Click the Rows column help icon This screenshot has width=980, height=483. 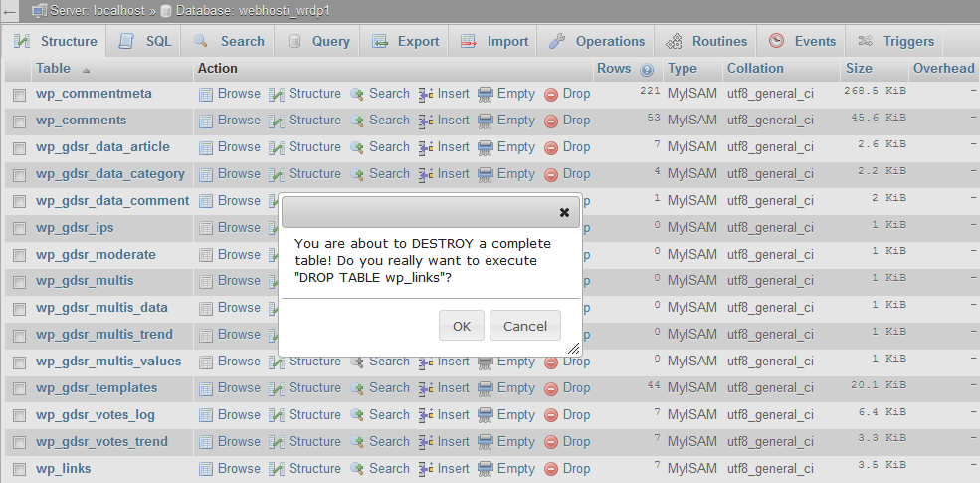click(x=647, y=70)
